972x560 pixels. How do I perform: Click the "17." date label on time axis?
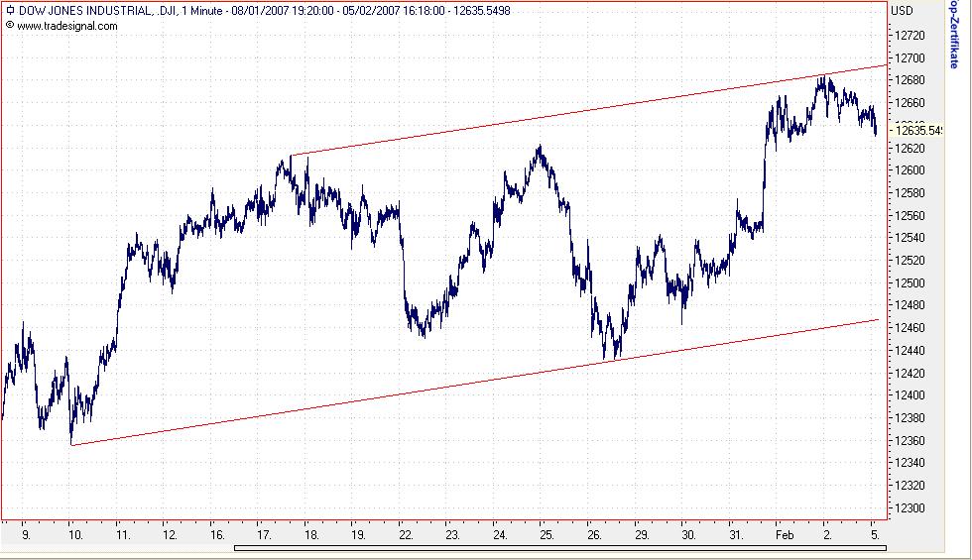click(264, 534)
